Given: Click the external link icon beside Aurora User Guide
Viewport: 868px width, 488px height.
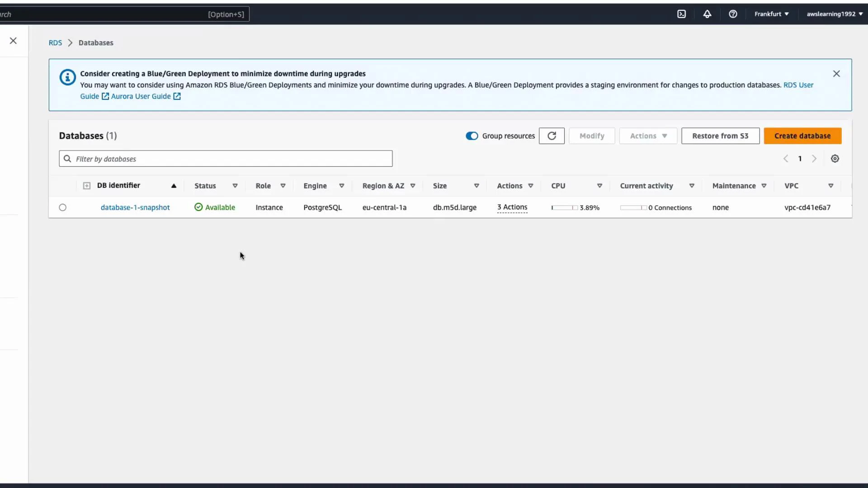Looking at the screenshot, I should coord(177,96).
